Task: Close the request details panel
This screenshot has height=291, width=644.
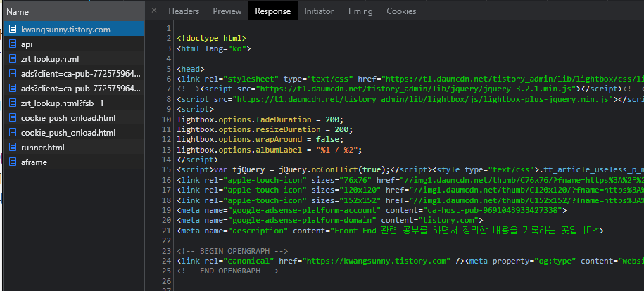Action: pos(154,11)
